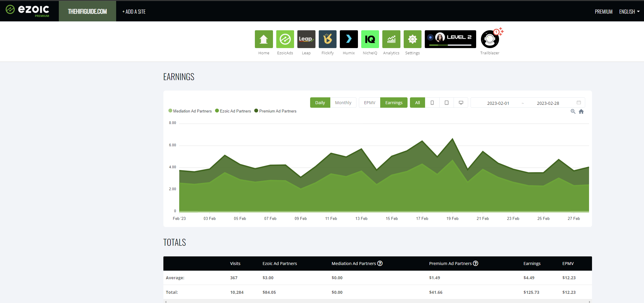This screenshot has width=644, height=303.
Task: Click total Ezoic partners value $84.05
Action: click(269, 292)
